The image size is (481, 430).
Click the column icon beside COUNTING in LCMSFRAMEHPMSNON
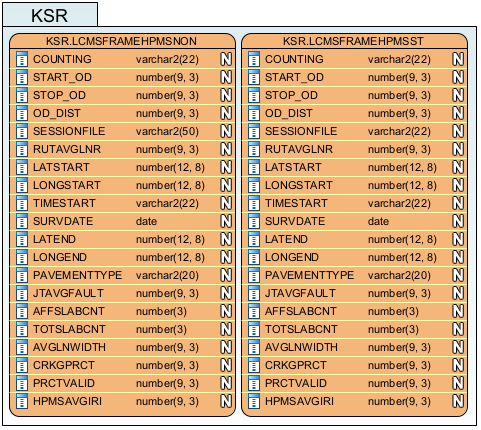22,59
